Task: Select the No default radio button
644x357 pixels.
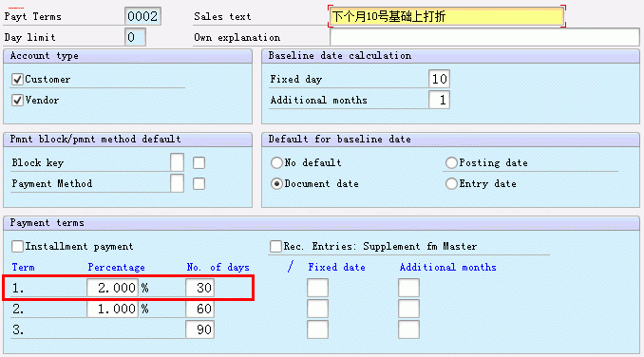Action: tap(276, 163)
